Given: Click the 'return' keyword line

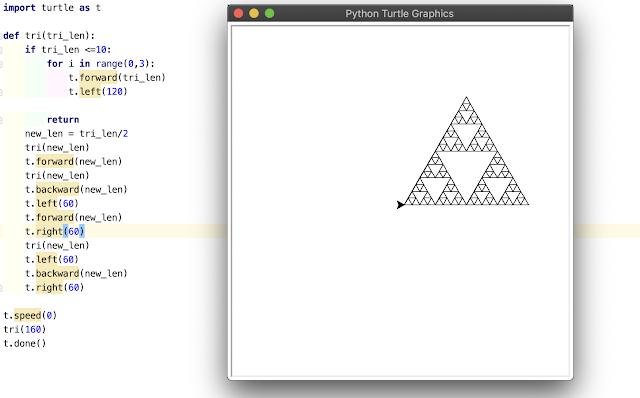Looking at the screenshot, I should [63, 120].
